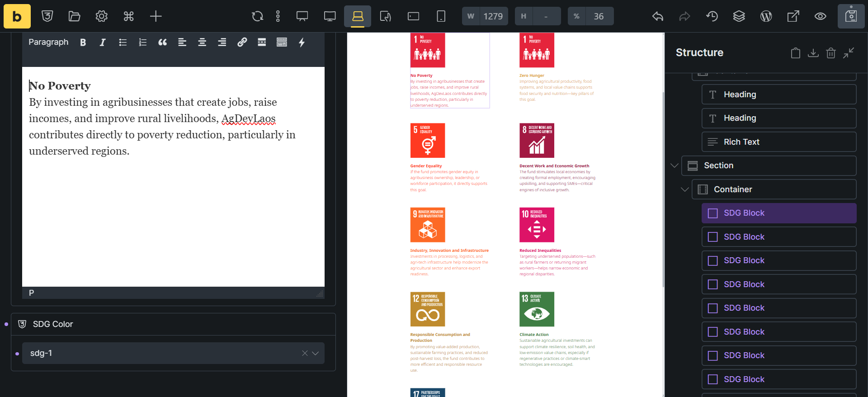Switch to mobile landscape breakpoint
Viewport: 868px width, 397px height.
[x=414, y=16]
